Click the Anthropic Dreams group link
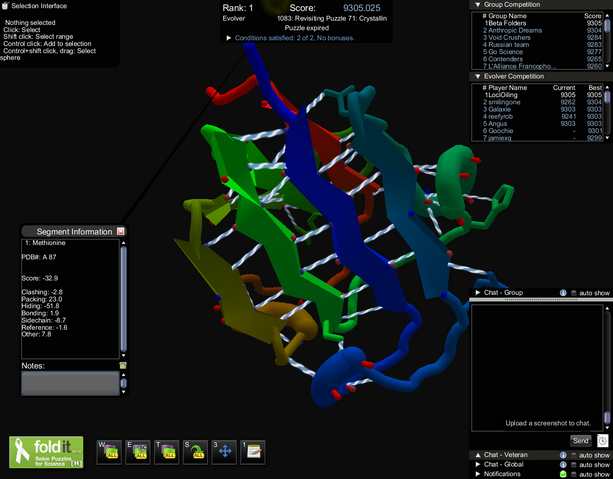The image size is (613, 479). pos(515,30)
